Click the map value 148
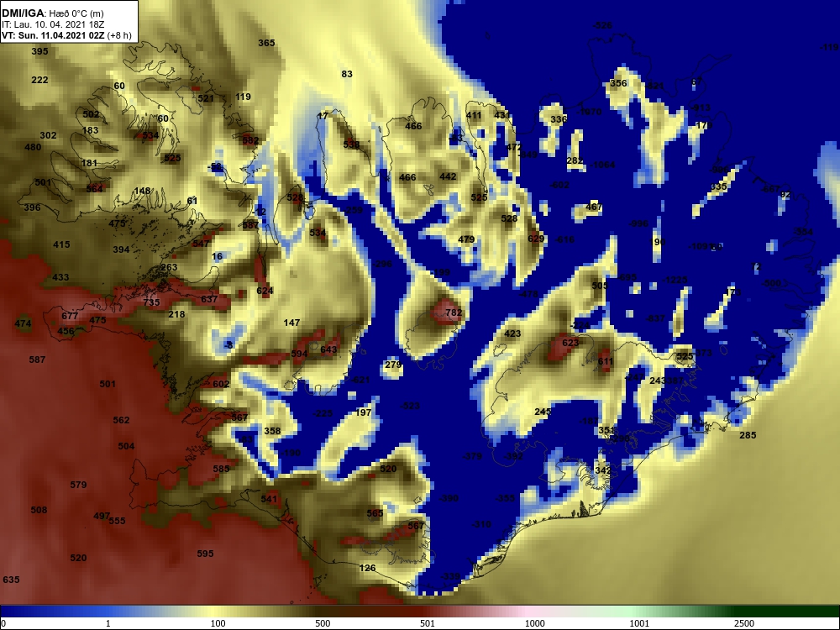Viewport: 840px width, 630px height. pos(142,191)
